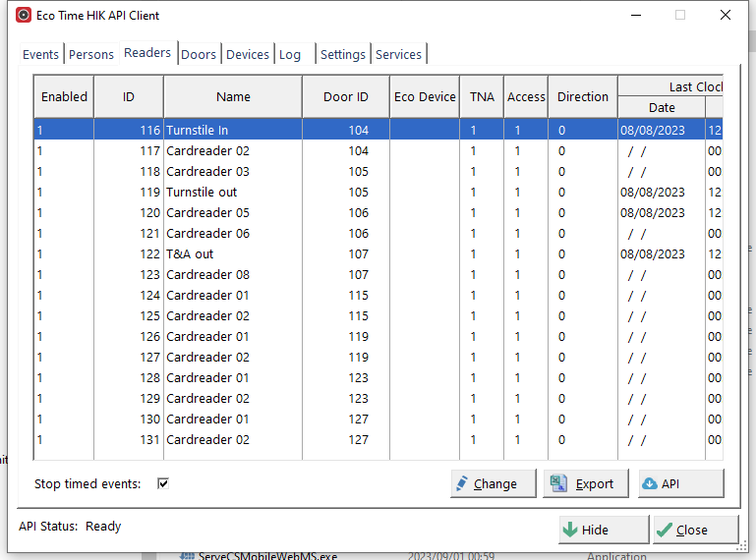
Task: Click the Name column header
Action: (233, 97)
